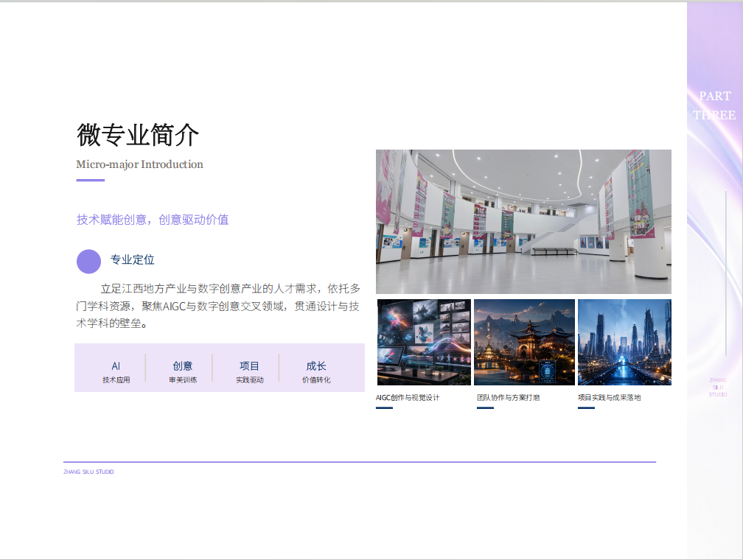The width and height of the screenshot is (743, 560).
Task: Open the AIGC创作与视觉设计 thumbnail image
Action: coord(424,342)
